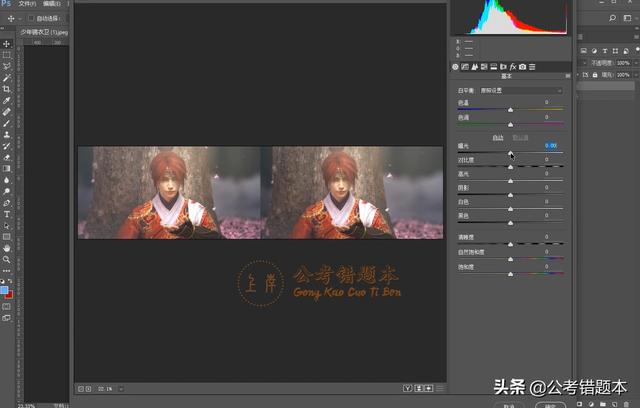Viewport: 640px width, 408px height.
Task: Select the Healing Brush tool
Action: tap(7, 112)
